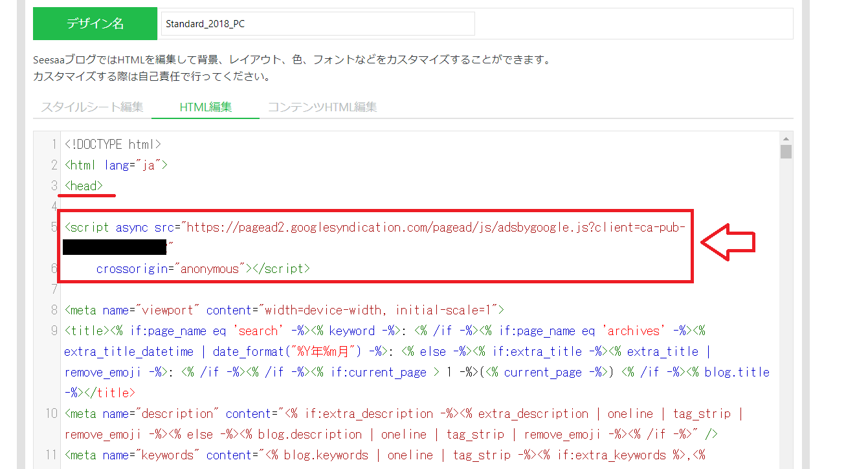Click line number 10 in the gutter
Image resolution: width=868 pixels, height=469 pixels.
(52, 413)
